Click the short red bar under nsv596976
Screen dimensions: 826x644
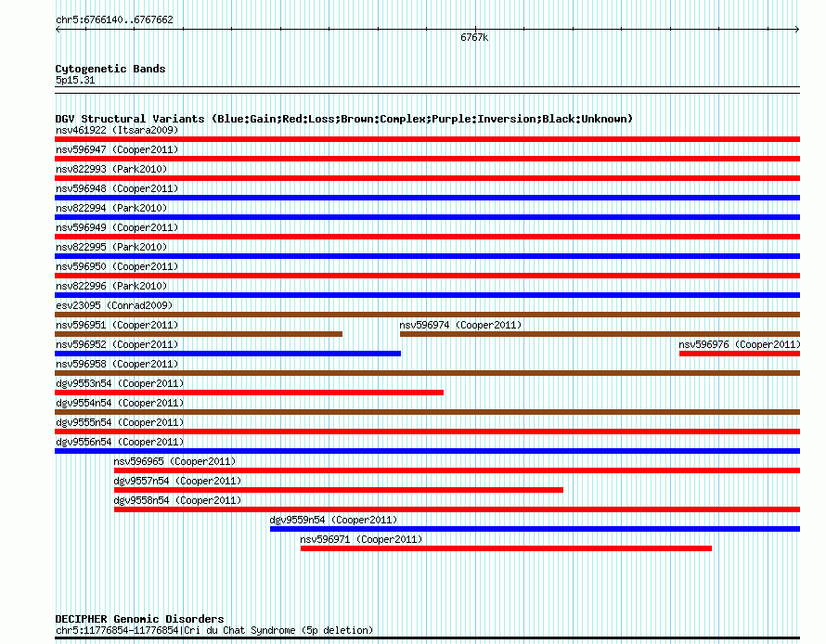[740, 354]
